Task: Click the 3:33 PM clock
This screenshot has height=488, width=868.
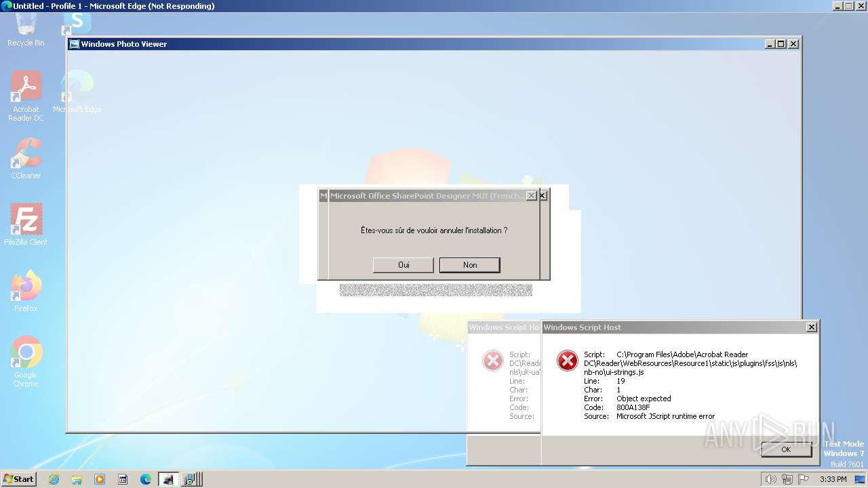Action: tap(833, 479)
